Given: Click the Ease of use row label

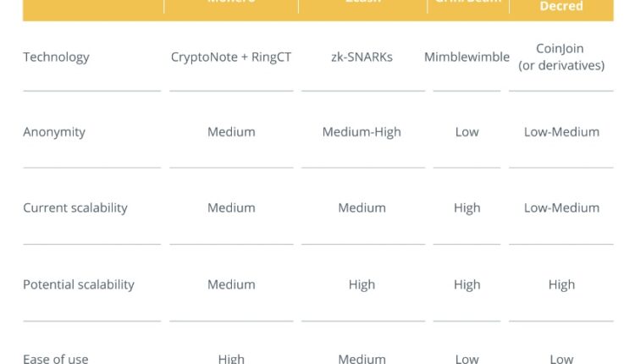Looking at the screenshot, I should click(x=56, y=359).
